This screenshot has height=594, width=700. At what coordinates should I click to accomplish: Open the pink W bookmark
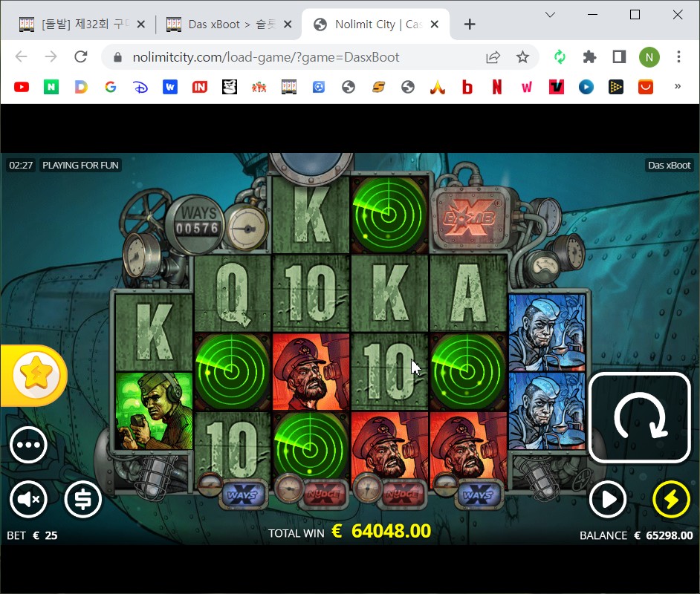[527, 87]
